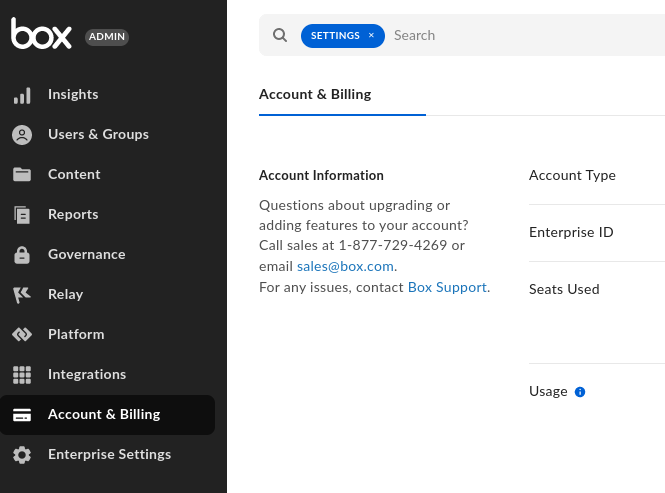This screenshot has height=493, width=665.
Task: Click the Seats Used label
Action: tap(564, 289)
